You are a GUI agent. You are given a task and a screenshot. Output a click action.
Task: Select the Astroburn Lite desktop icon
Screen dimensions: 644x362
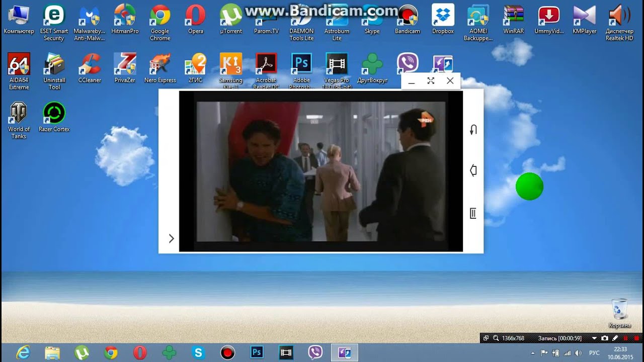[337, 23]
